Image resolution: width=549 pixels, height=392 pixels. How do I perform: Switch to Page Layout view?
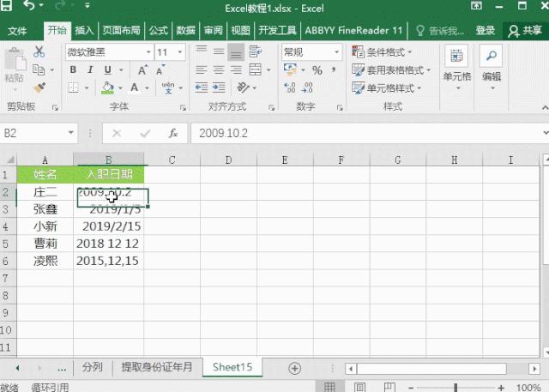359,387
